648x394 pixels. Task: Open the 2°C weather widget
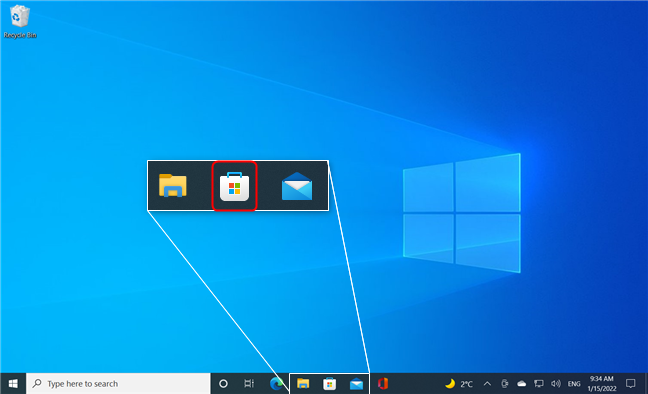click(459, 384)
